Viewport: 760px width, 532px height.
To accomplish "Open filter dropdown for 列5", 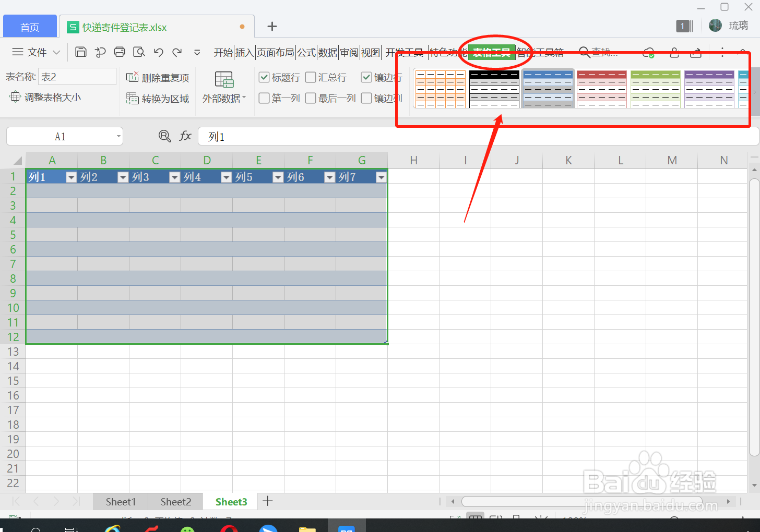I will (278, 177).
